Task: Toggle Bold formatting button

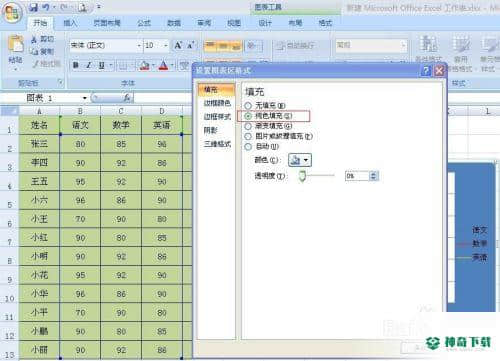Action: pyautogui.click(x=76, y=65)
